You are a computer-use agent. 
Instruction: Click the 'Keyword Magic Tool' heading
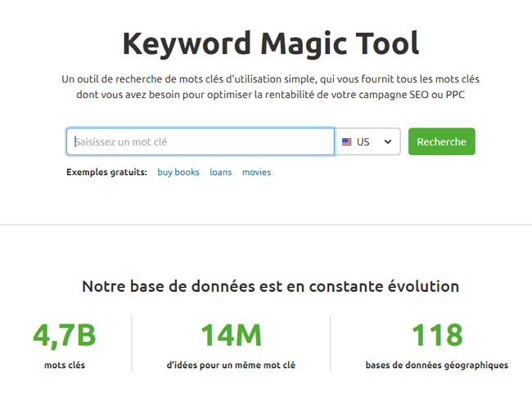pos(271,43)
